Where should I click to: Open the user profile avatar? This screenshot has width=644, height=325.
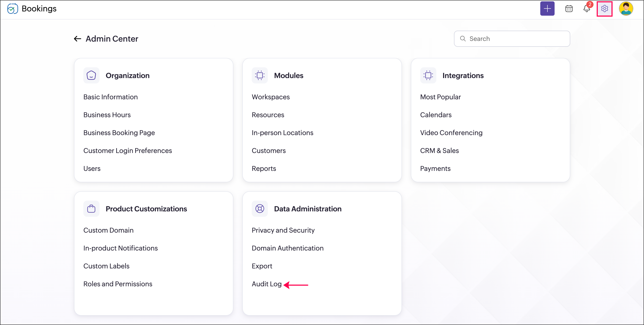[x=626, y=9]
